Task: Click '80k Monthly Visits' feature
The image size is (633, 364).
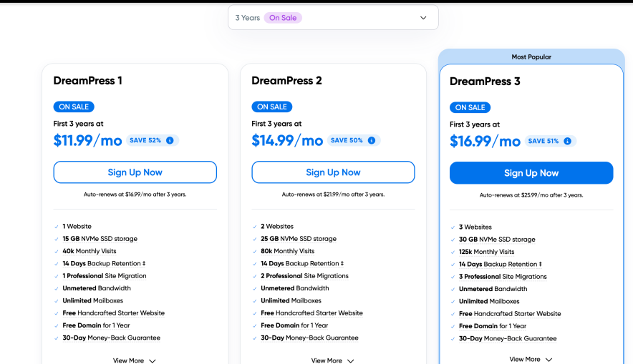Action: (x=287, y=251)
